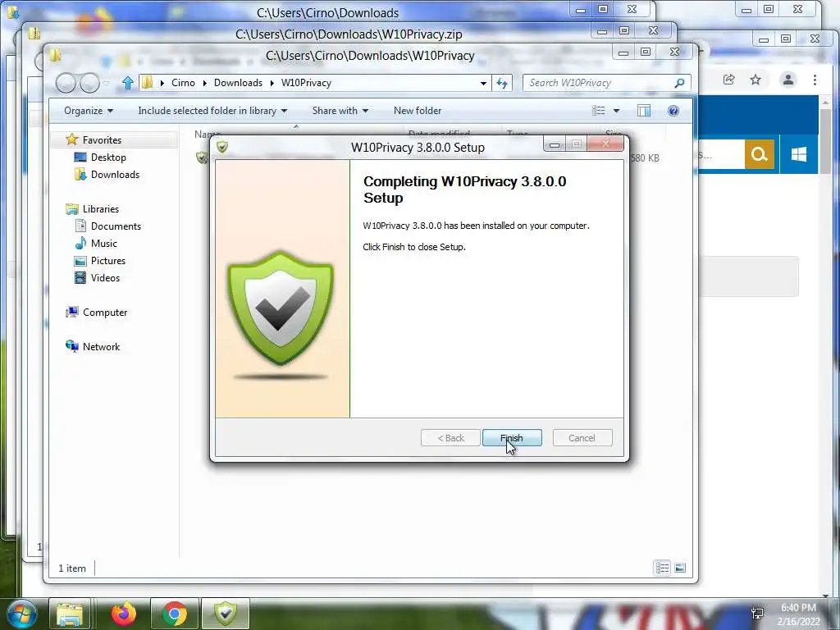The width and height of the screenshot is (840, 630).
Task: Select Network in the navigation pane
Action: tap(101, 347)
